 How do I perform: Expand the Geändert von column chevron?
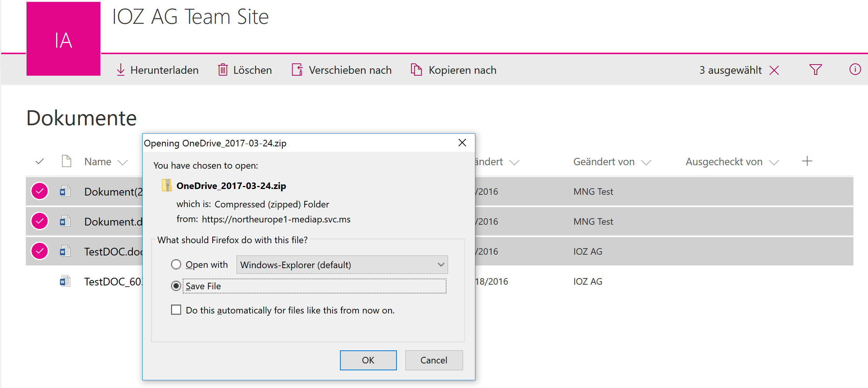click(646, 162)
